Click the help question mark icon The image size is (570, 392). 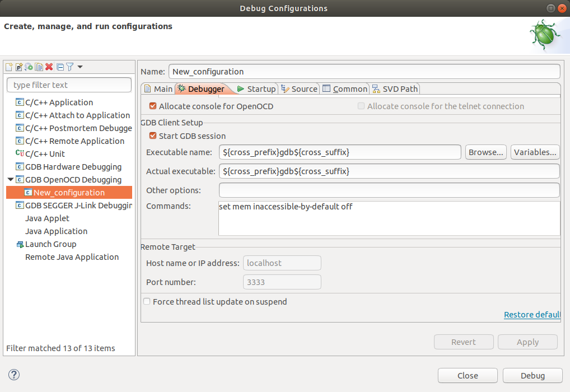coord(14,375)
